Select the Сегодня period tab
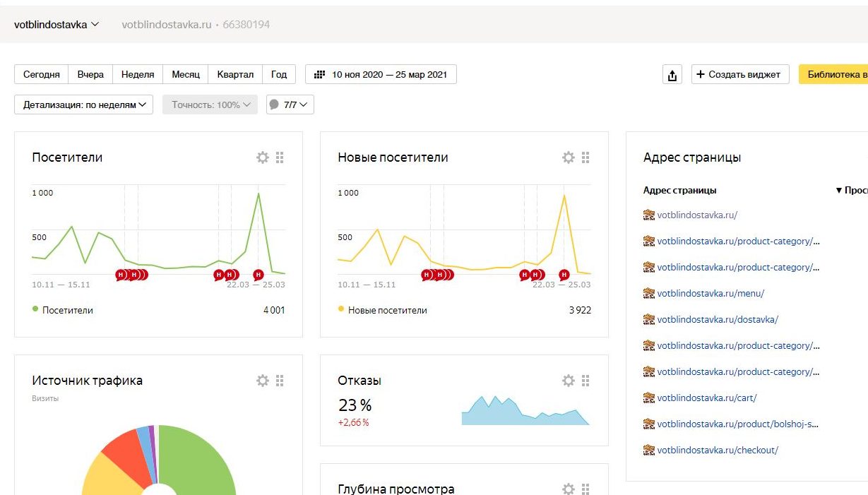 pos(42,74)
